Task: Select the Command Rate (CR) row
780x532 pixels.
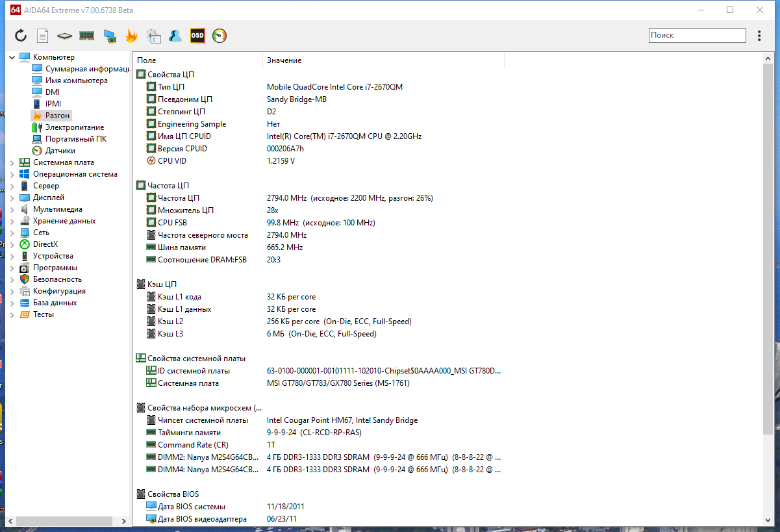Action: (318, 445)
